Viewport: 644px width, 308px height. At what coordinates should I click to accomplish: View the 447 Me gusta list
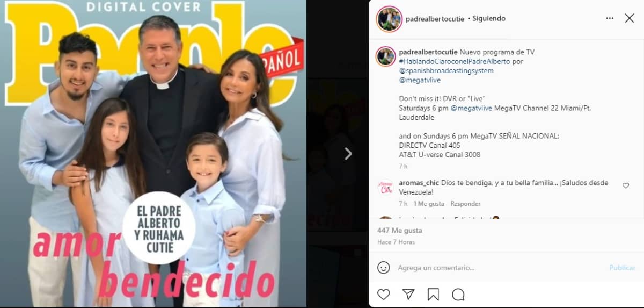tap(400, 230)
